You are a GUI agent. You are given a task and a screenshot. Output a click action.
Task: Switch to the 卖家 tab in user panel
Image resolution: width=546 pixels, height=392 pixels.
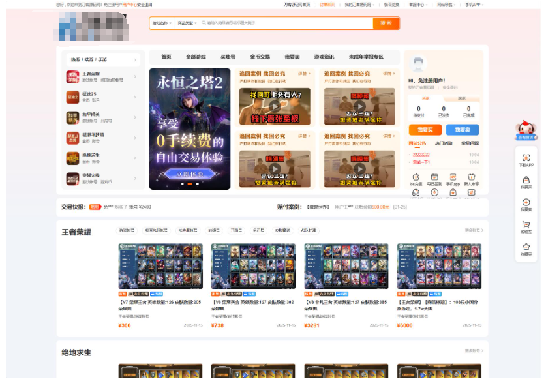point(463,98)
